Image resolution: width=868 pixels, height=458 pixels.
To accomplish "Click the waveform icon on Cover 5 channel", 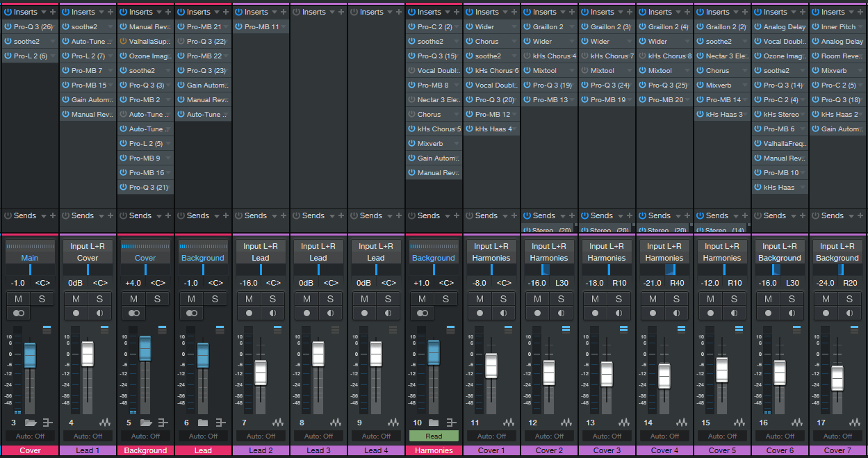I will [x=739, y=423].
